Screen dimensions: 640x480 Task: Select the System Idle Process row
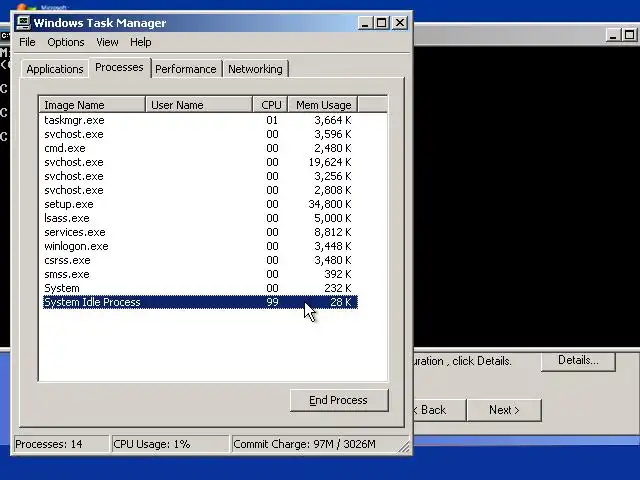pyautogui.click(x=200, y=302)
